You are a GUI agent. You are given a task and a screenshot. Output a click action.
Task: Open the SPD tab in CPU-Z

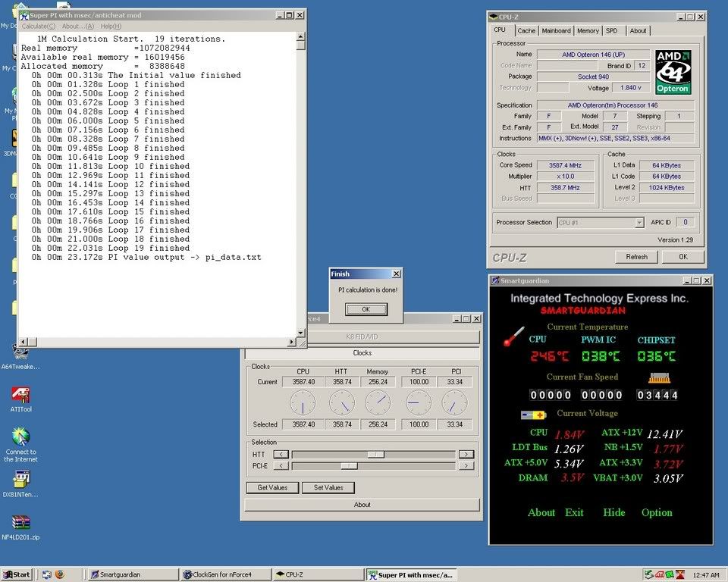pos(612,31)
